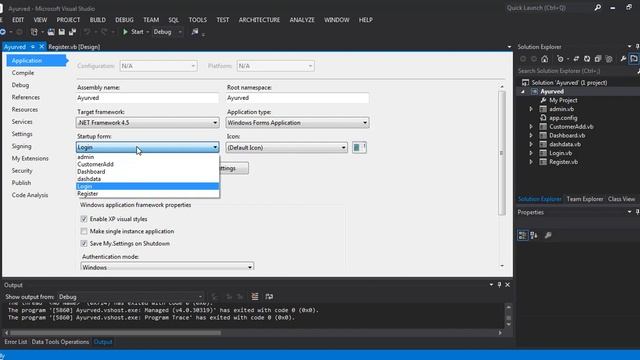Click the browse icon button beside Icon dropdown
640x360 pixels.
click(359, 147)
